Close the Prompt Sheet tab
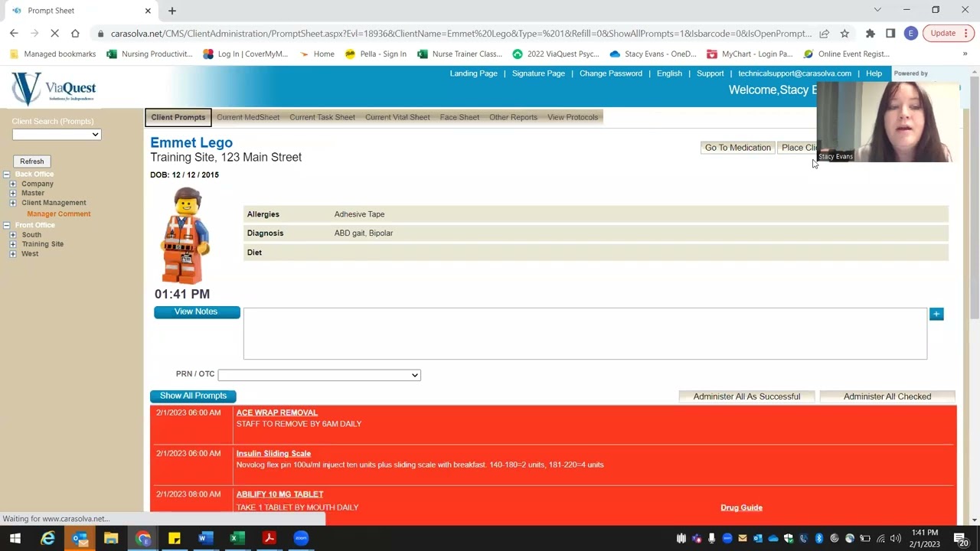The image size is (980, 551). click(148, 11)
